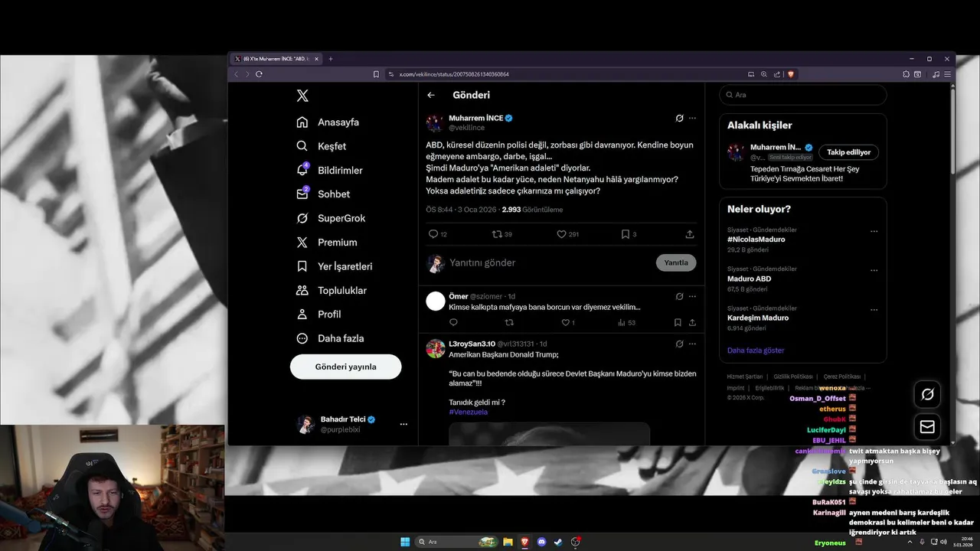The height and width of the screenshot is (551, 980).
Task: Open more options on Muharrem İNCE post
Action: (692, 119)
